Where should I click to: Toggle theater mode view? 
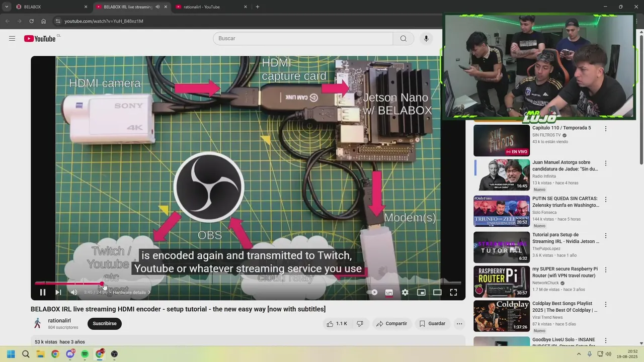[x=437, y=292]
